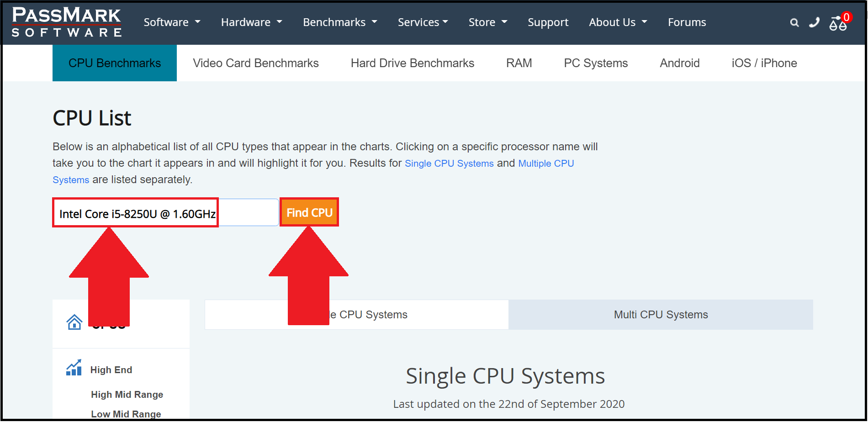Open the Benchmarks navigation icon chevron

point(375,22)
